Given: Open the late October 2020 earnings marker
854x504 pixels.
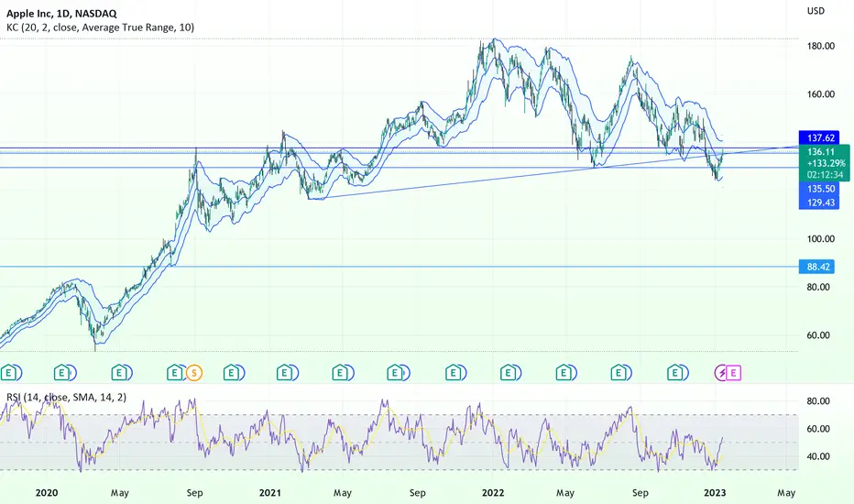Looking at the screenshot, I should tap(232, 373).
